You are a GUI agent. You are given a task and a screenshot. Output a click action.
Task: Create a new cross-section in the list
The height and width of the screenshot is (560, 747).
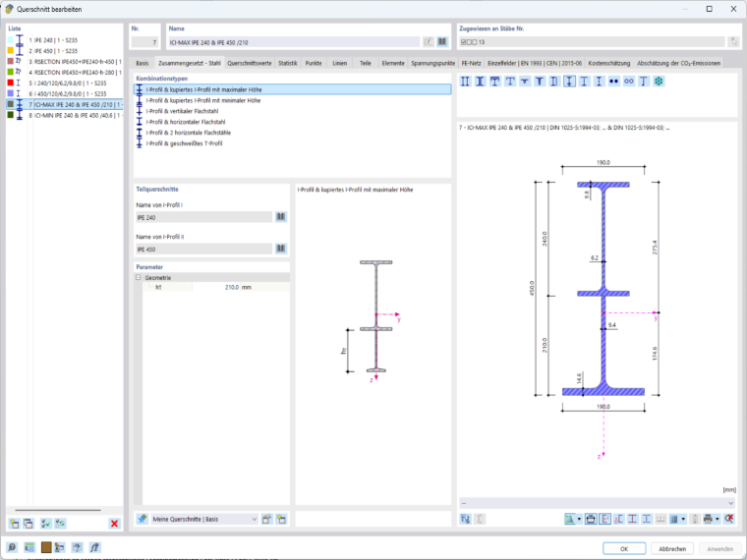(15, 524)
